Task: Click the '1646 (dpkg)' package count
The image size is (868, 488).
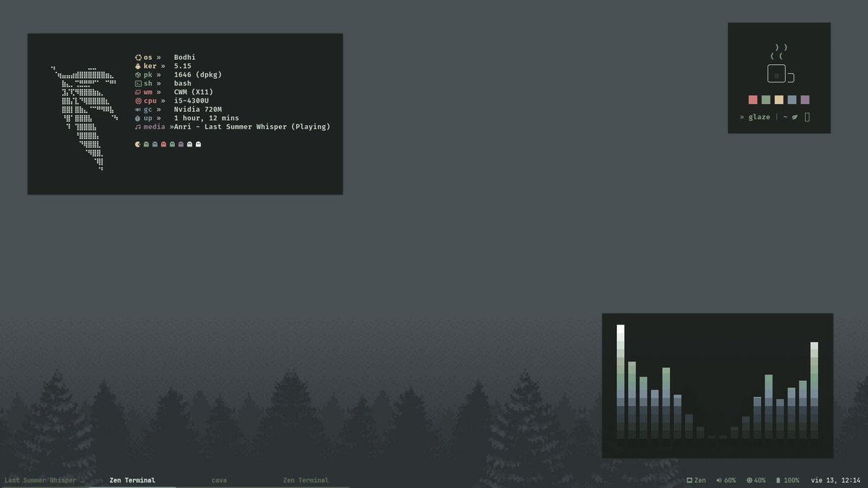Action: point(197,74)
